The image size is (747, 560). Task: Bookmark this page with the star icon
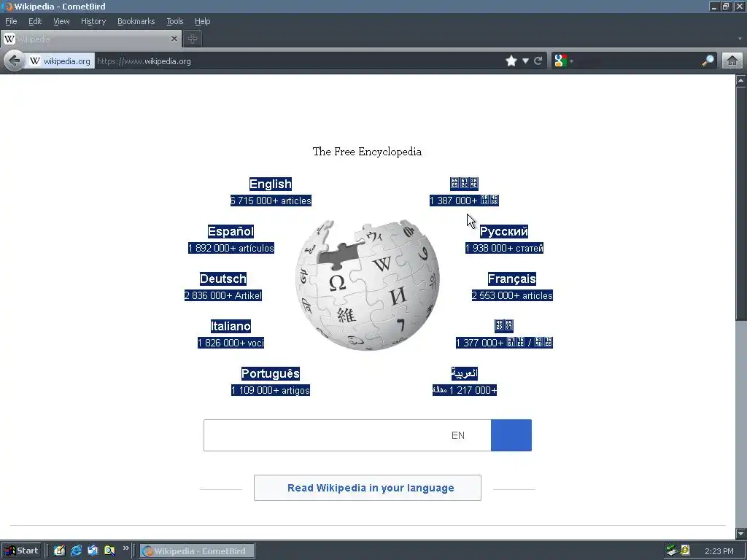click(x=511, y=61)
